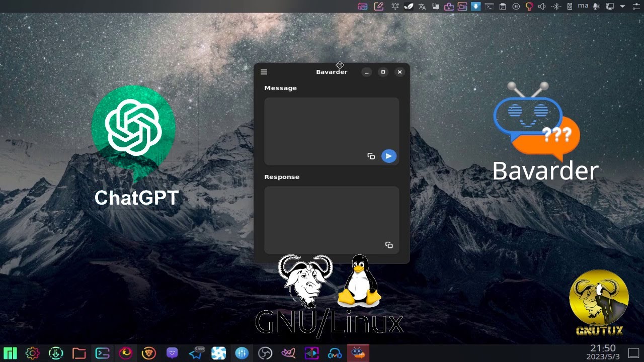Copy the response text icon
This screenshot has height=362, width=644.
389,245
